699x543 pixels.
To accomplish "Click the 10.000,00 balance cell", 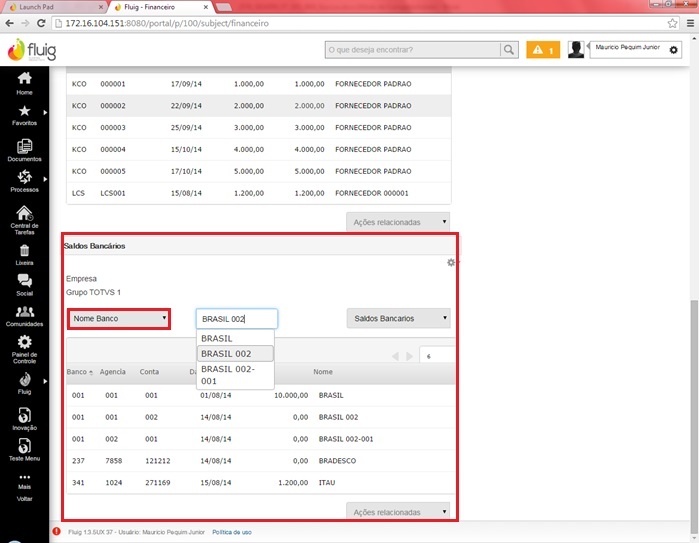I will 291,395.
